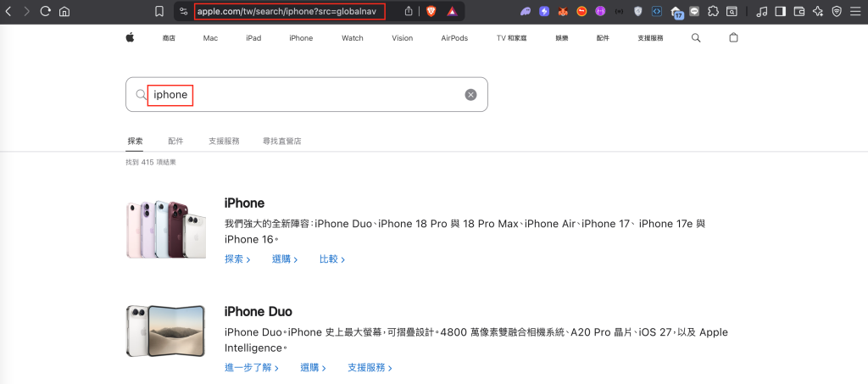This screenshot has width=868, height=384.
Task: Open the shopping bag icon
Action: click(x=733, y=37)
